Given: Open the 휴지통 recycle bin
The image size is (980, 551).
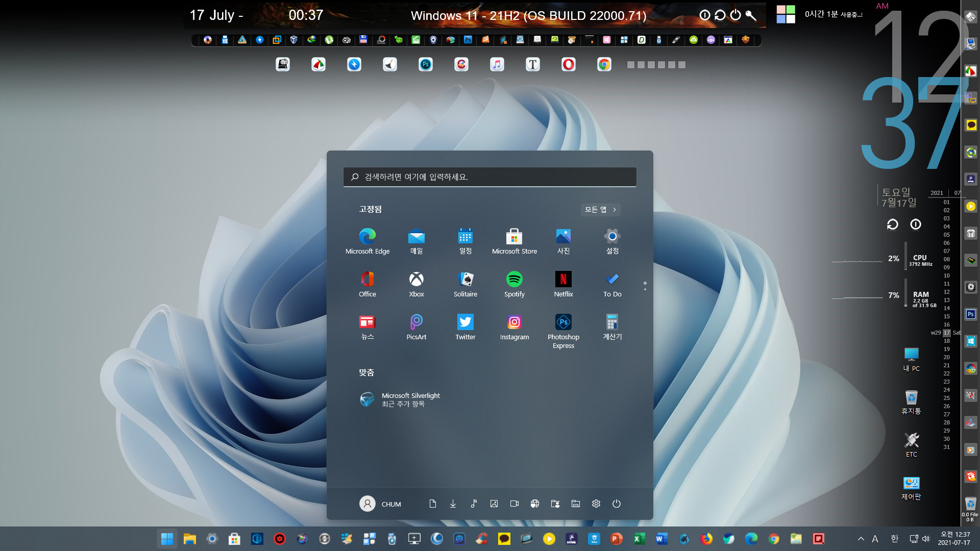Looking at the screenshot, I should coord(911,402).
